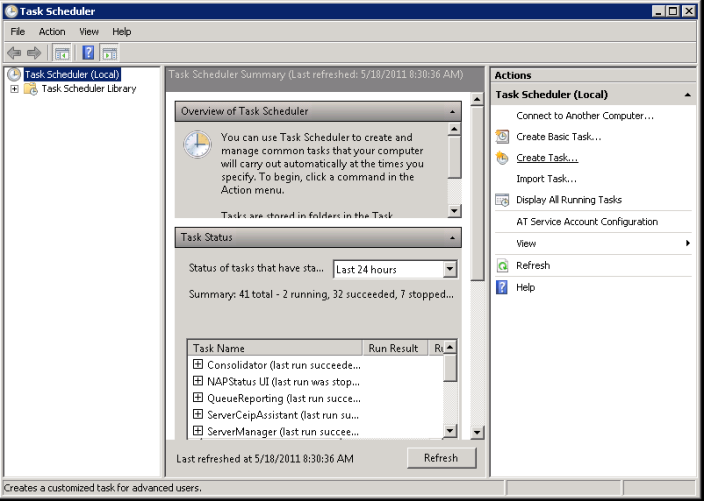Select Task Scheduler (Local) tree root
Image resolution: width=704 pixels, height=501 pixels.
tap(71, 74)
